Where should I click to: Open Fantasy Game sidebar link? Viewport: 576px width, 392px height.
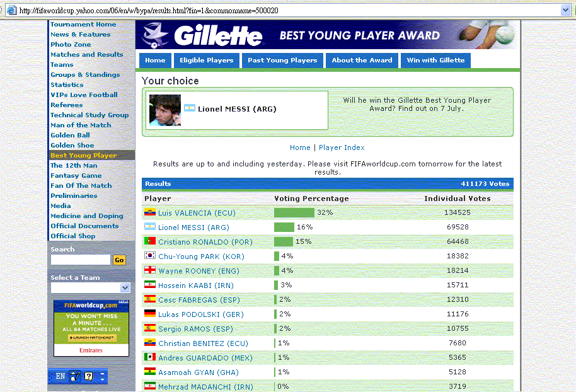(x=76, y=176)
